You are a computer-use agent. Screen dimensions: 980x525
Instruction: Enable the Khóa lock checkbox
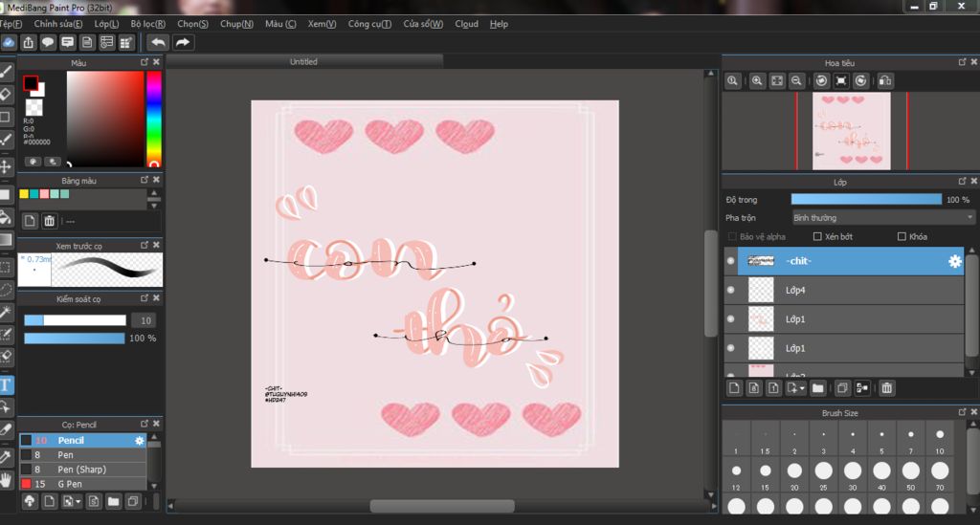coord(902,236)
